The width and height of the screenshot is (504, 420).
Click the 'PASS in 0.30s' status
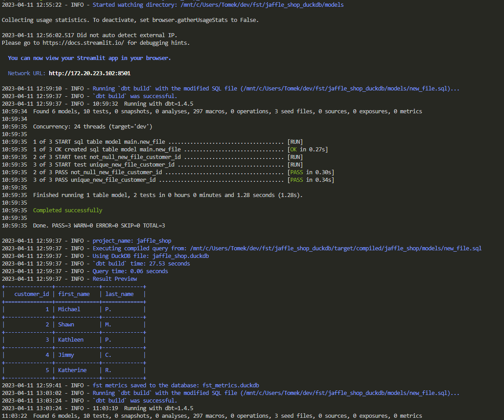pos(311,172)
